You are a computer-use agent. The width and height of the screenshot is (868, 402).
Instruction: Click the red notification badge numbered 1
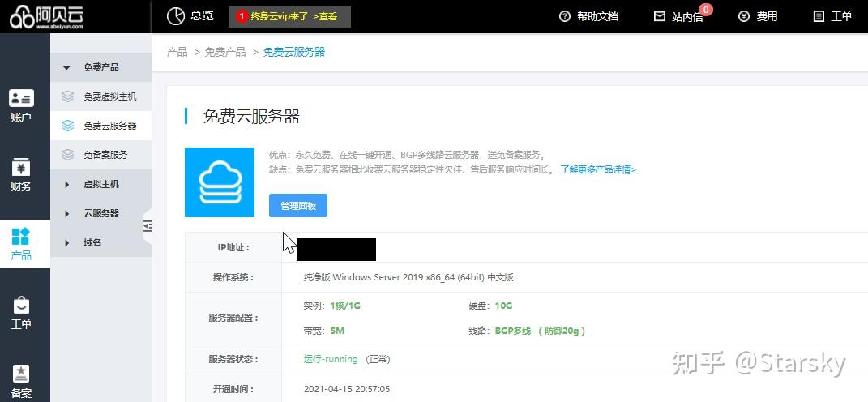[x=242, y=16]
